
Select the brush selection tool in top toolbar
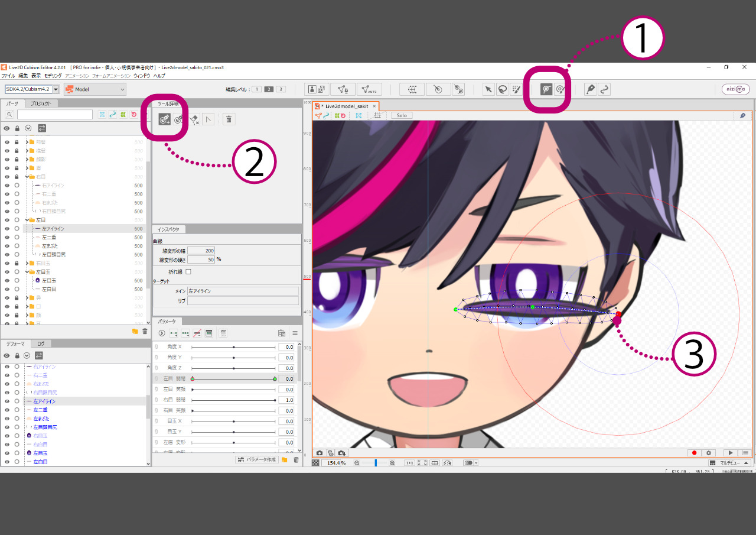pos(516,89)
